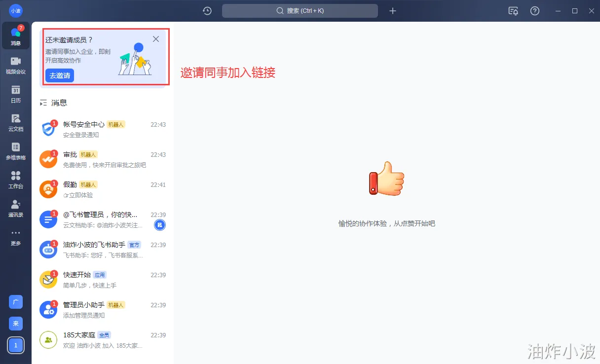Screen dimensions: 600x364
Task: Click the blue doc badge on 飞书管理员 row
Action: 160,225
